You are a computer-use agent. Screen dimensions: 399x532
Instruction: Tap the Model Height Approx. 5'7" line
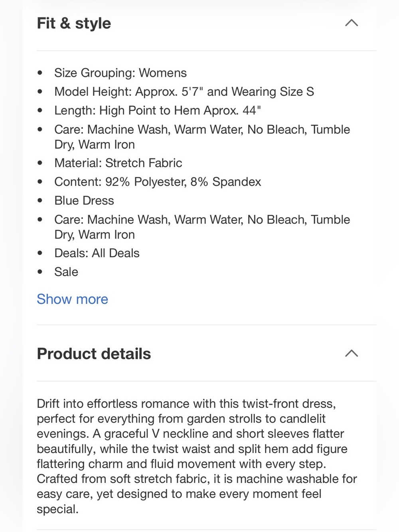click(x=184, y=91)
